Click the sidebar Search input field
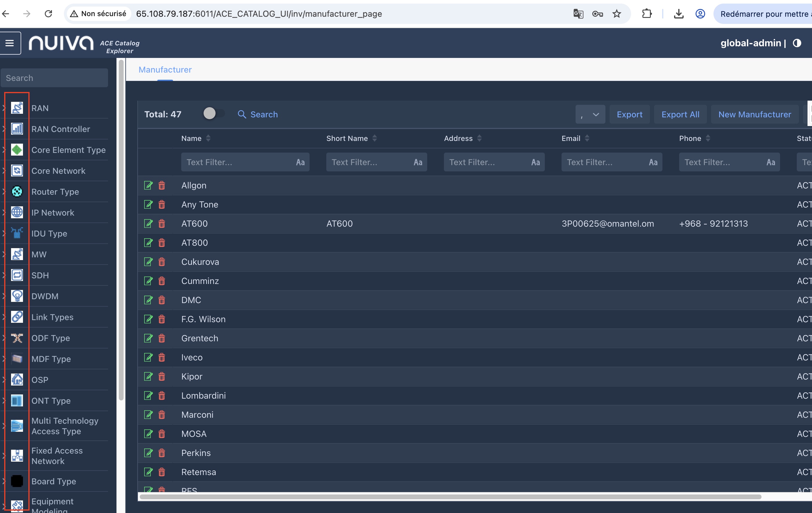The image size is (812, 513). click(54, 78)
